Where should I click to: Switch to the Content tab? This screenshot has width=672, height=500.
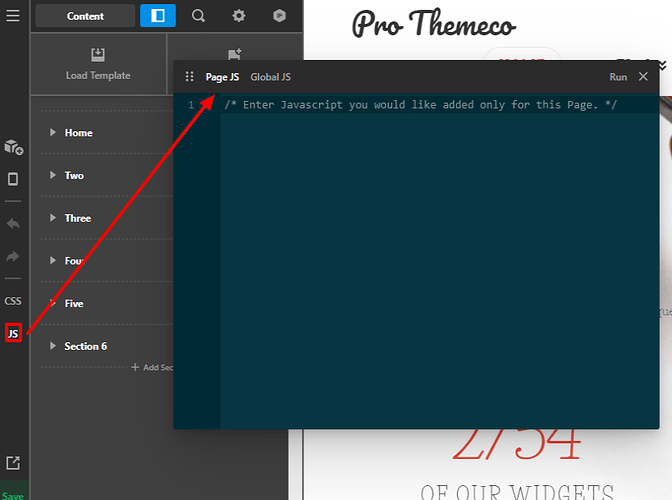85,16
